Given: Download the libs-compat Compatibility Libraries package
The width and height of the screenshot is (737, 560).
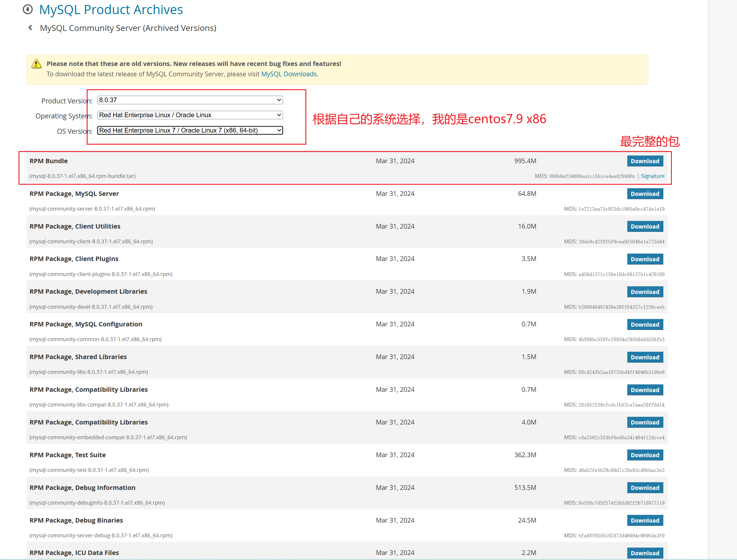Looking at the screenshot, I should coord(645,390).
